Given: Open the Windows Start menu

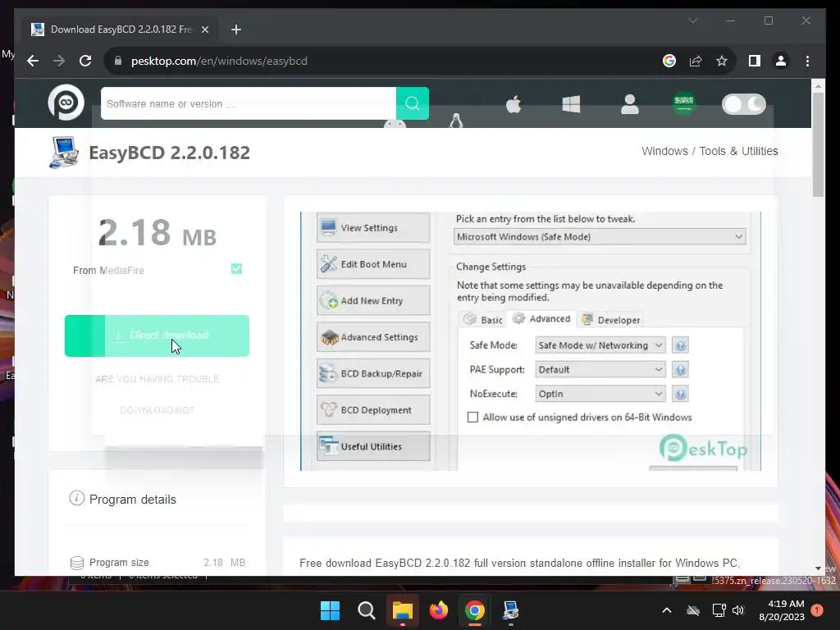Looking at the screenshot, I should [330, 610].
